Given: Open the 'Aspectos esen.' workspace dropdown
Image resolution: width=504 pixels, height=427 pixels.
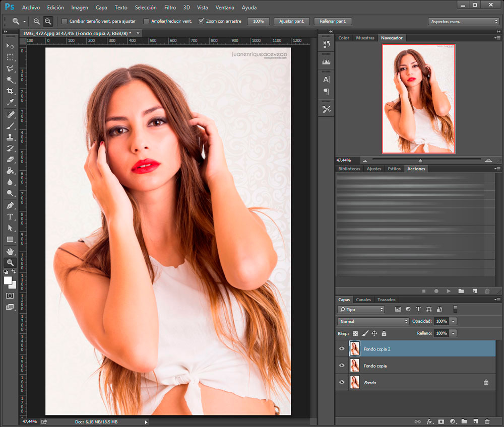Looking at the screenshot, I should pyautogui.click(x=464, y=22).
